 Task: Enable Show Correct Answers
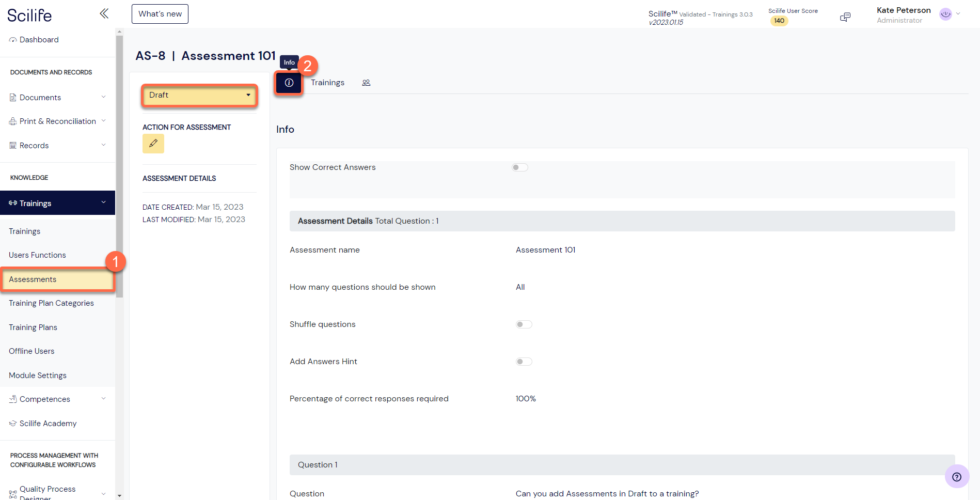click(520, 167)
